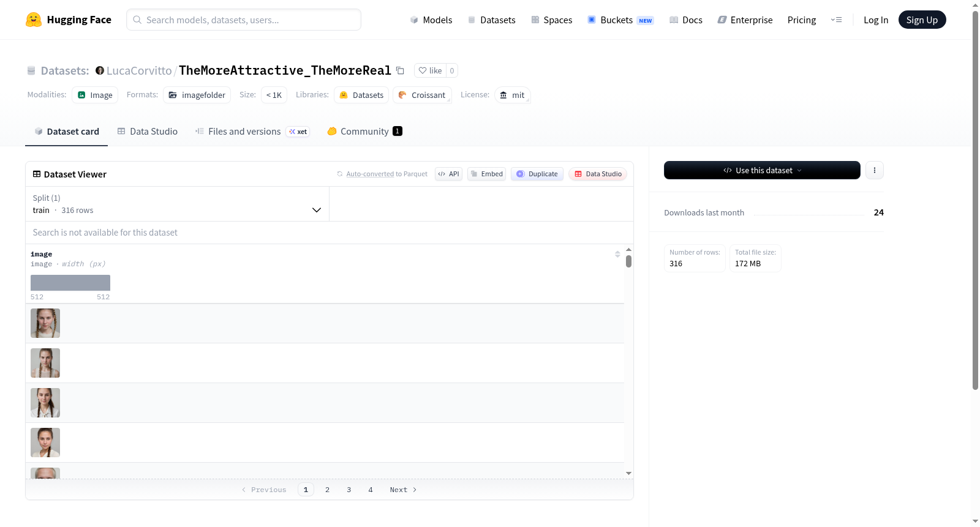980x527 pixels.
Task: Expand the navigation more-menu chevron
Action: [836, 20]
